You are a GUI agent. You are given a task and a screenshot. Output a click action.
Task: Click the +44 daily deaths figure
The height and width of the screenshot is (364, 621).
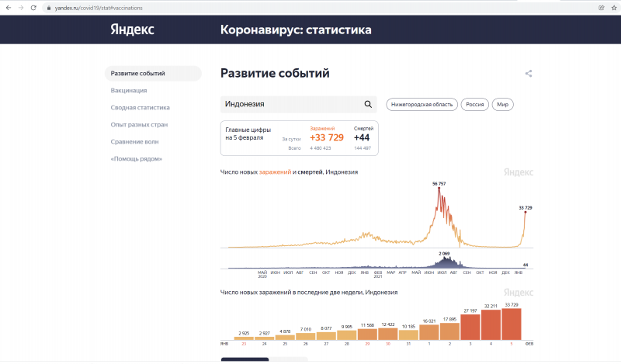[x=362, y=137]
